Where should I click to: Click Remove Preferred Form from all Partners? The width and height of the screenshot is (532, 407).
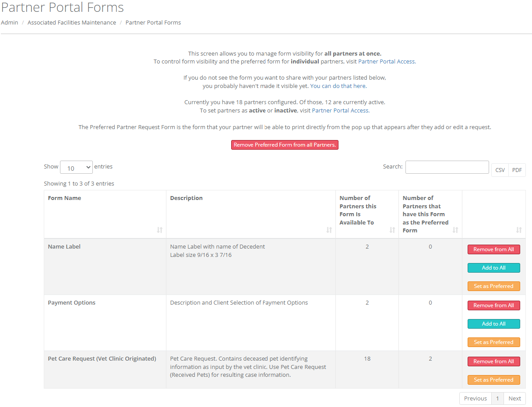click(285, 145)
